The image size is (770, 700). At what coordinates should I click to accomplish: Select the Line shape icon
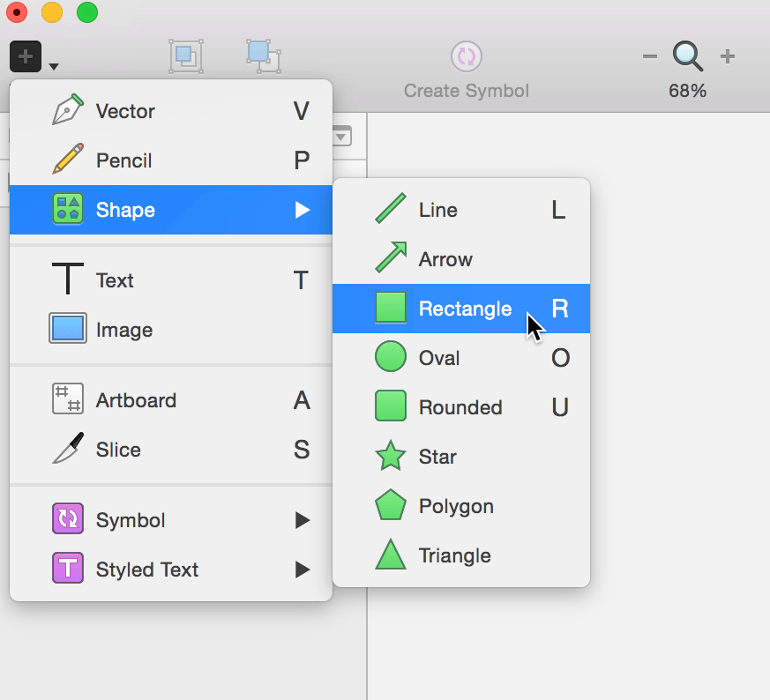[x=391, y=210]
